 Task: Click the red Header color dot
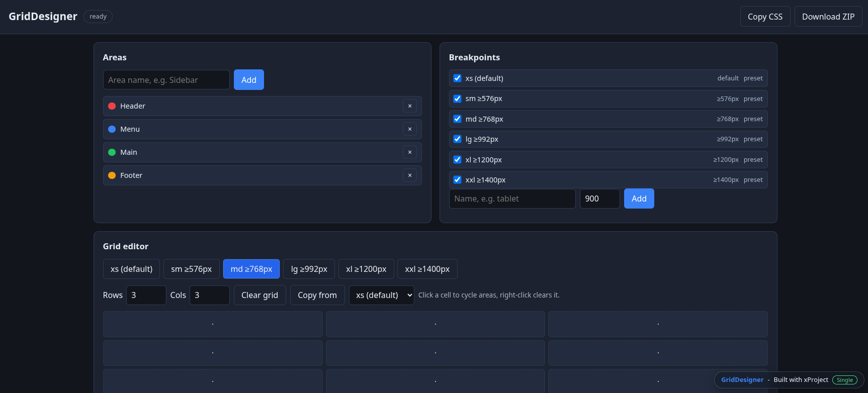[112, 106]
